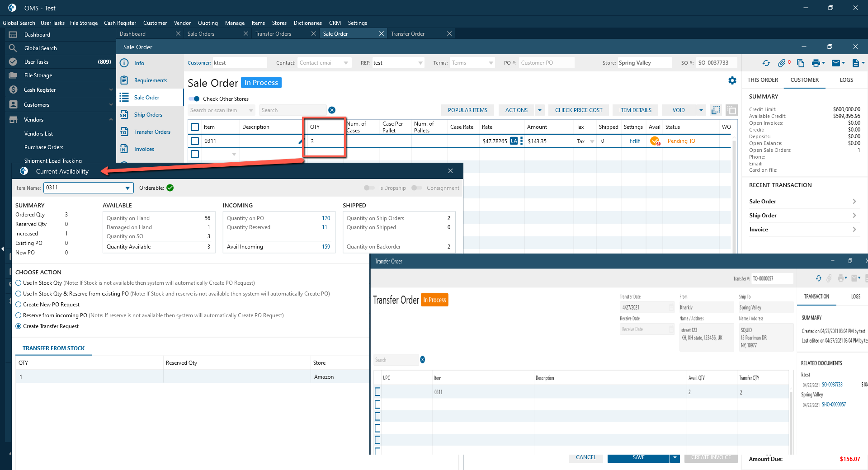The width and height of the screenshot is (868, 470).
Task: Click the availability status icon for item 0311
Action: coord(655,141)
